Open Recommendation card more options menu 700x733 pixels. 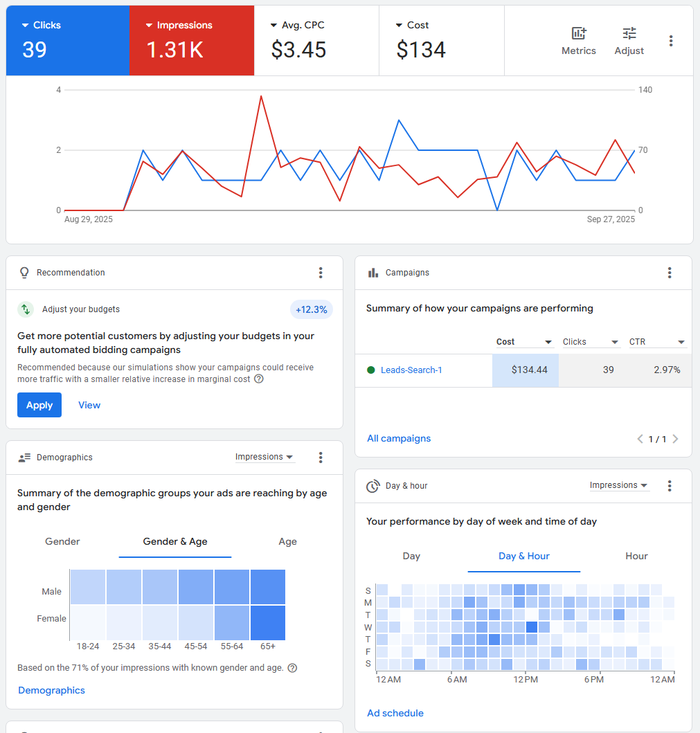(x=321, y=273)
